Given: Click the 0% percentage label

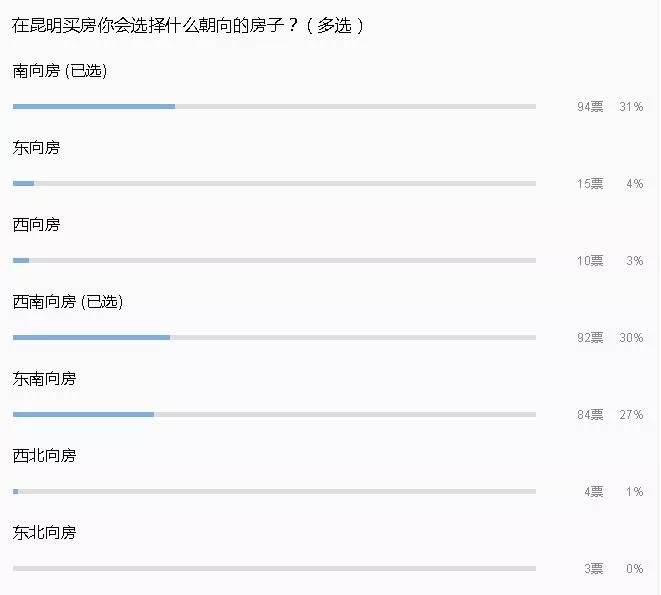Looking at the screenshot, I should [x=634, y=568].
